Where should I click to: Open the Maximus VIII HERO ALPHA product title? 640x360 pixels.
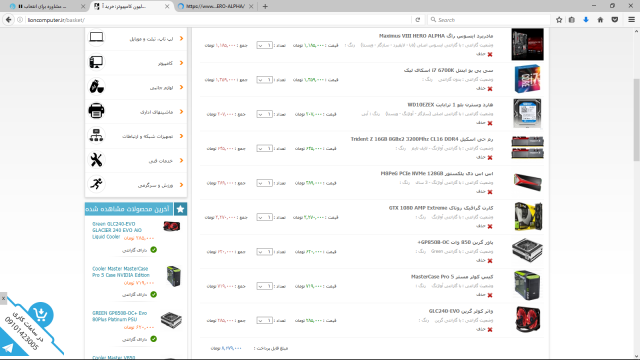tap(436, 36)
